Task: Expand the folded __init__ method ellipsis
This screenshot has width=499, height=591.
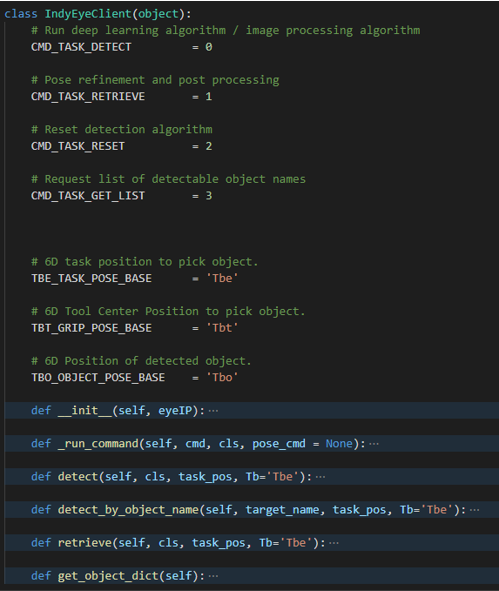Action: [213, 411]
